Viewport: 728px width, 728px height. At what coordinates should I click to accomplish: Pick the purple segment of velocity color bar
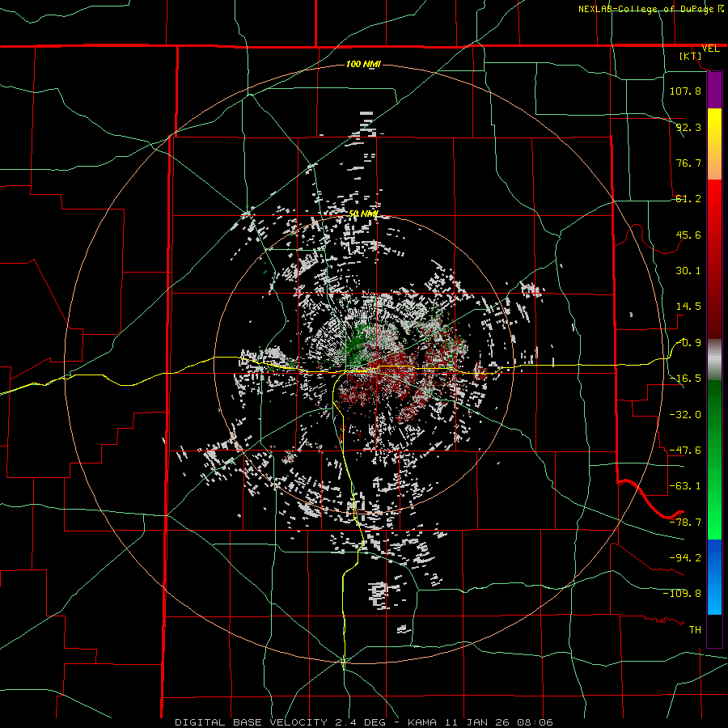coord(714,91)
